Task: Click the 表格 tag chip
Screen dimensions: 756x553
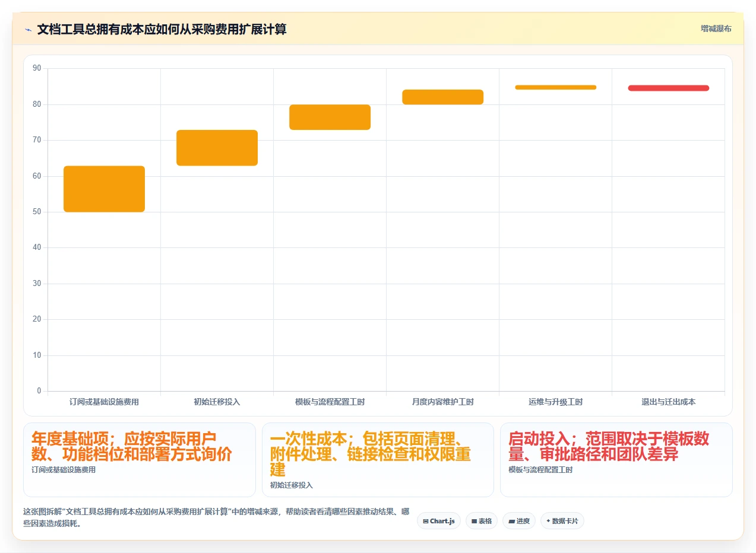Action: click(481, 521)
